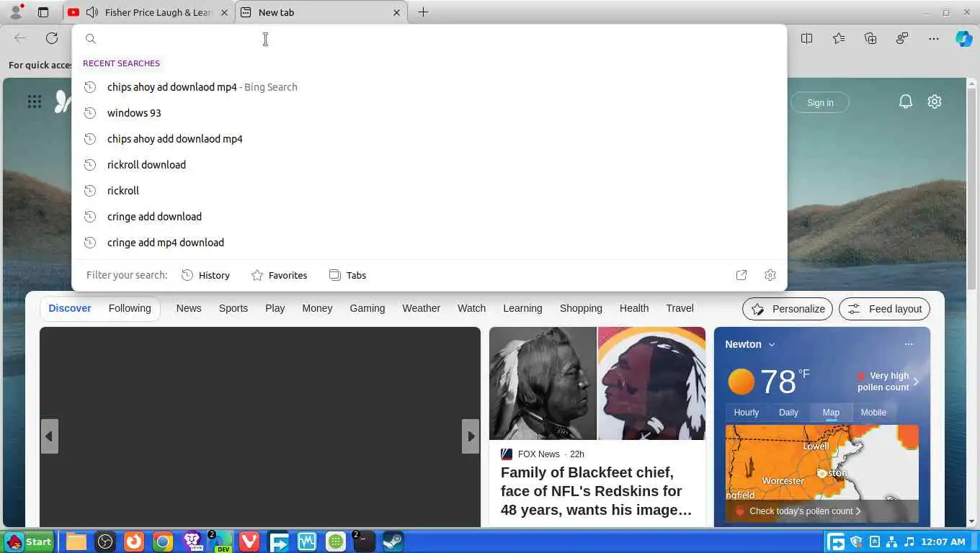Open Copilot in the toolbar

(x=964, y=38)
